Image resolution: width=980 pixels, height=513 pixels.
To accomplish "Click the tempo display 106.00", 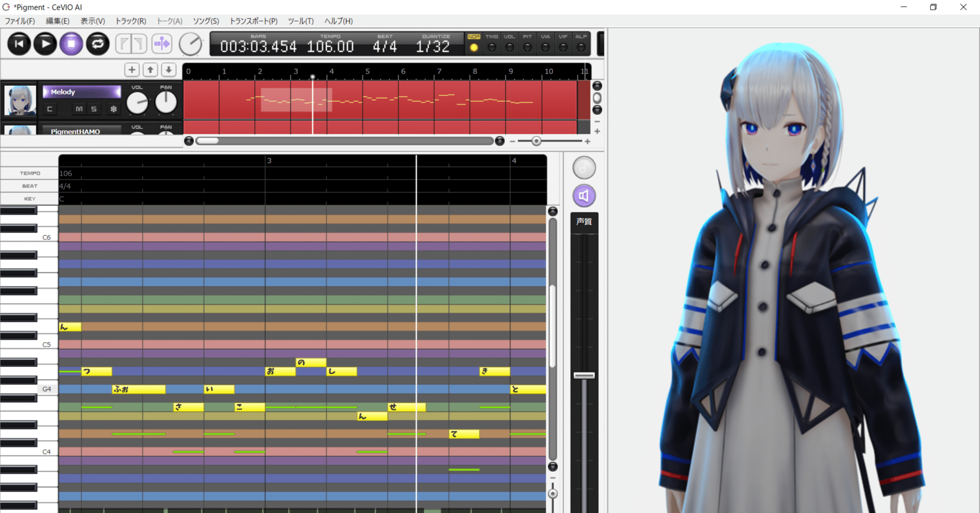I will point(330,46).
